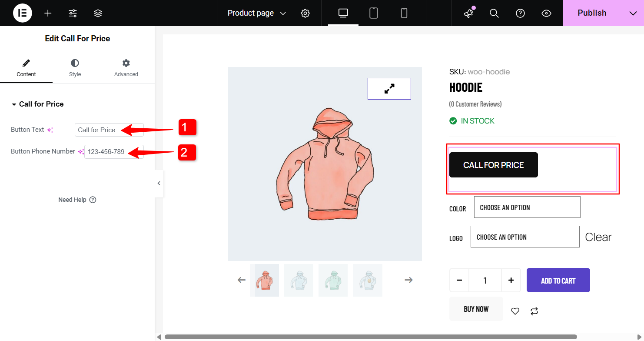
Task: Click the 0 Customer Reviews link
Action: pos(475,104)
